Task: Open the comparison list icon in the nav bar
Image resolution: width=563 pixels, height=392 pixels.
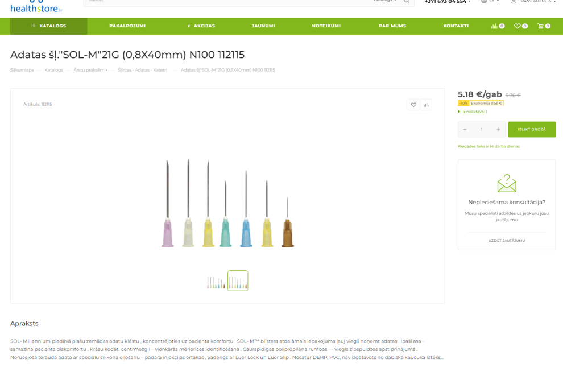Action: pyautogui.click(x=498, y=26)
